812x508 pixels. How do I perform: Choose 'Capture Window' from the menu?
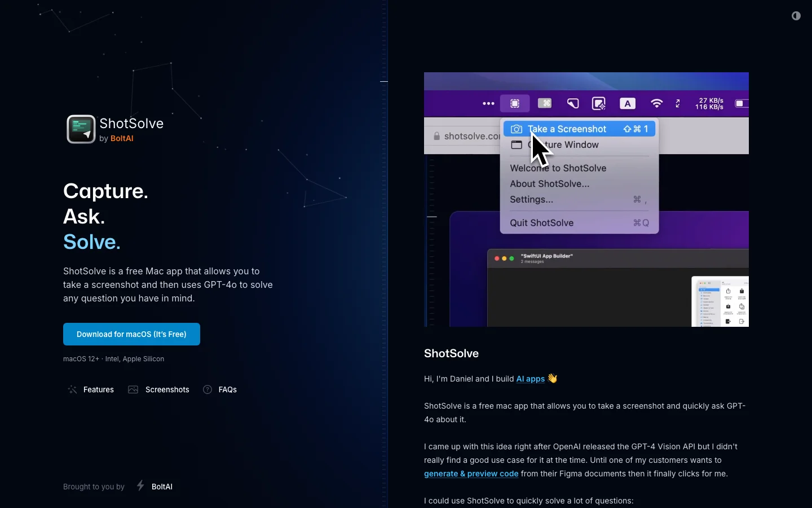click(x=580, y=146)
